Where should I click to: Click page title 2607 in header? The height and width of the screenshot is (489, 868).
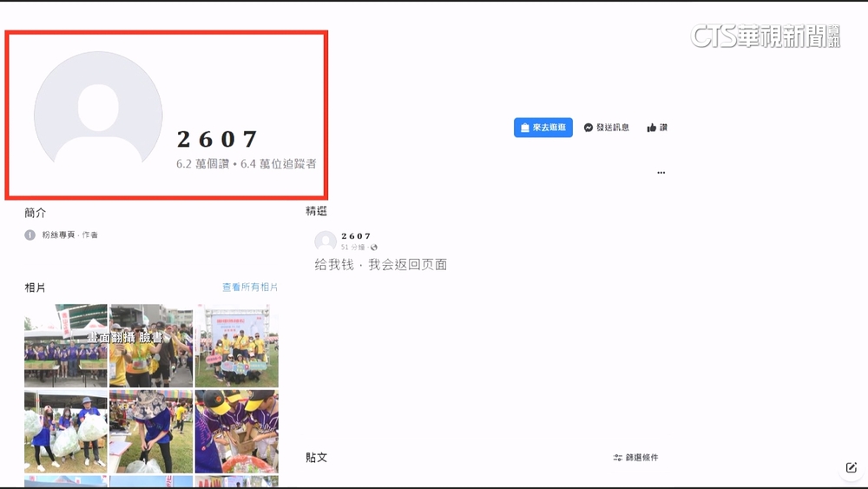click(217, 140)
